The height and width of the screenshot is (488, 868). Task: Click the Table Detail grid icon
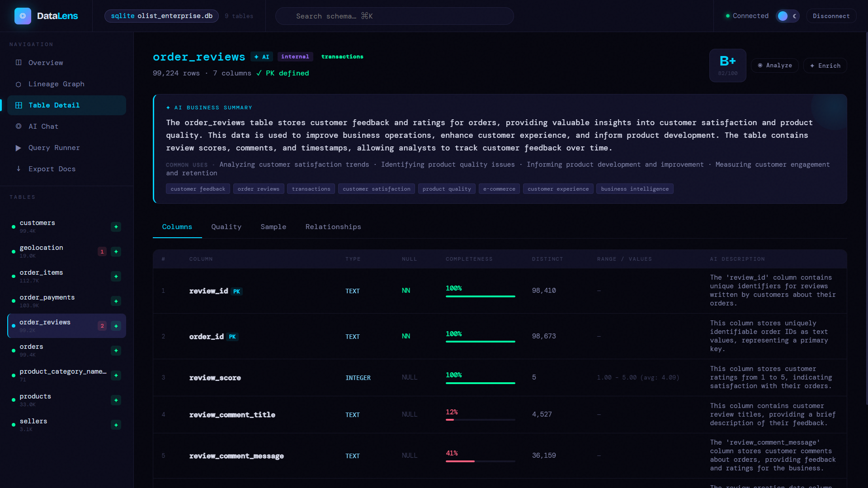[19, 105]
